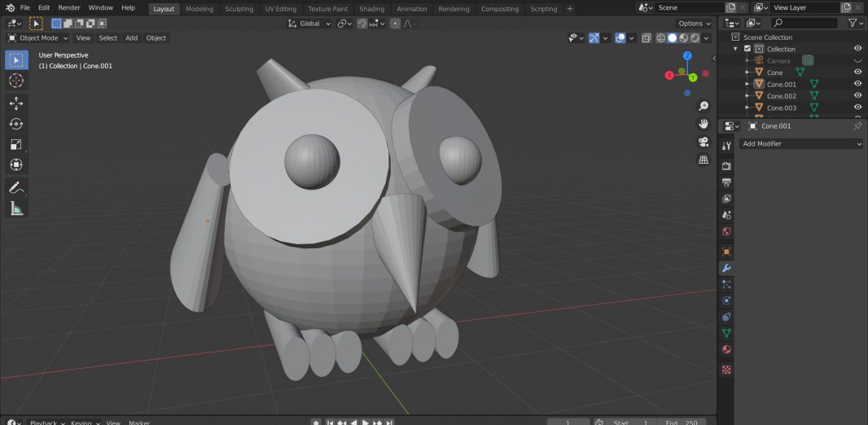
Task: Open the Object Mode dropdown
Action: tap(38, 38)
